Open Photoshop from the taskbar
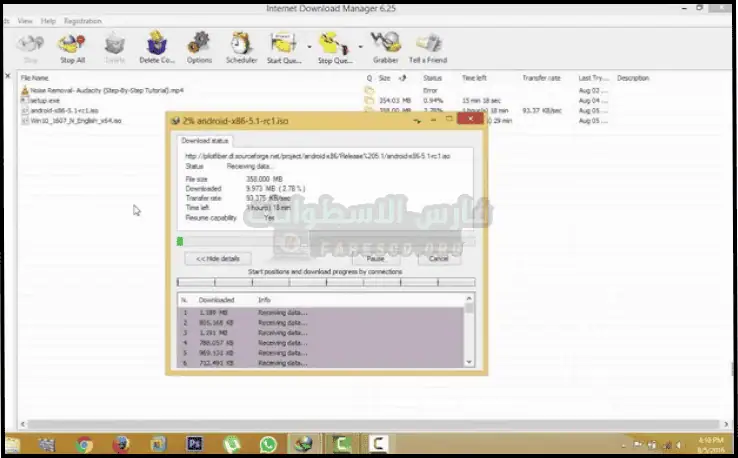 click(x=195, y=444)
